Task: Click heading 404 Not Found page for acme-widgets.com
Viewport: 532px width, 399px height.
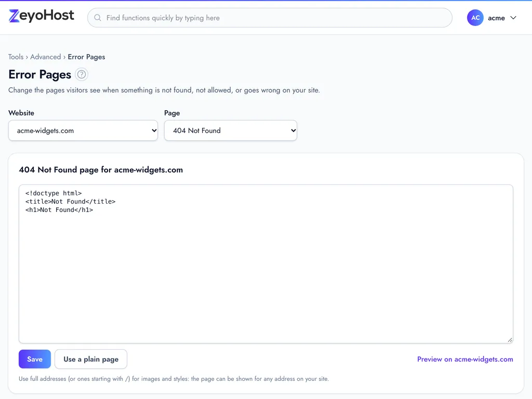Action: pyautogui.click(x=101, y=170)
